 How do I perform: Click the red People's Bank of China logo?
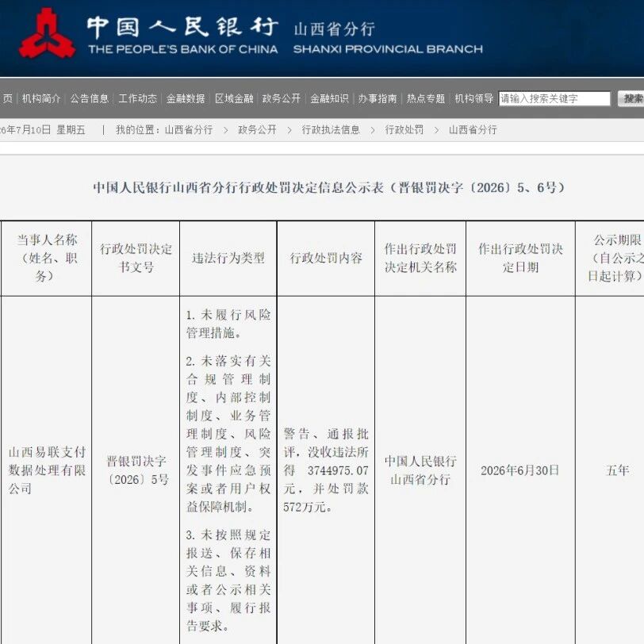coord(47,33)
